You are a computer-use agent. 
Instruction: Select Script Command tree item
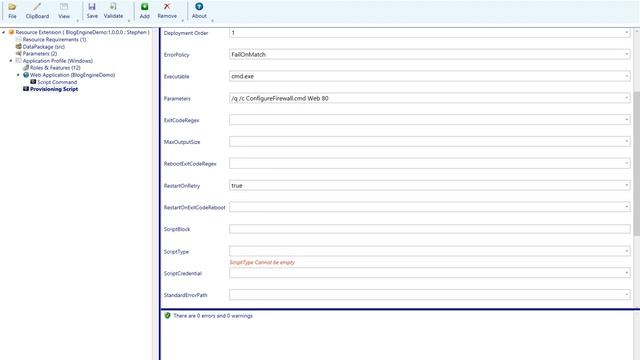click(57, 82)
